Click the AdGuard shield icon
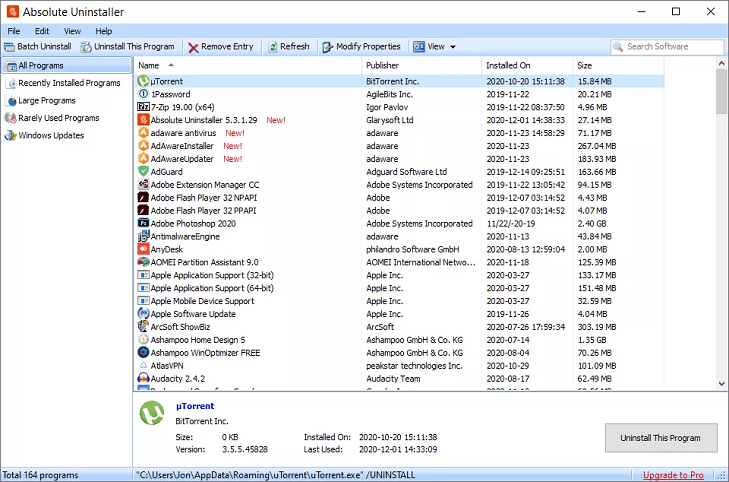Viewport: 729px width, 482px height. coord(143,172)
